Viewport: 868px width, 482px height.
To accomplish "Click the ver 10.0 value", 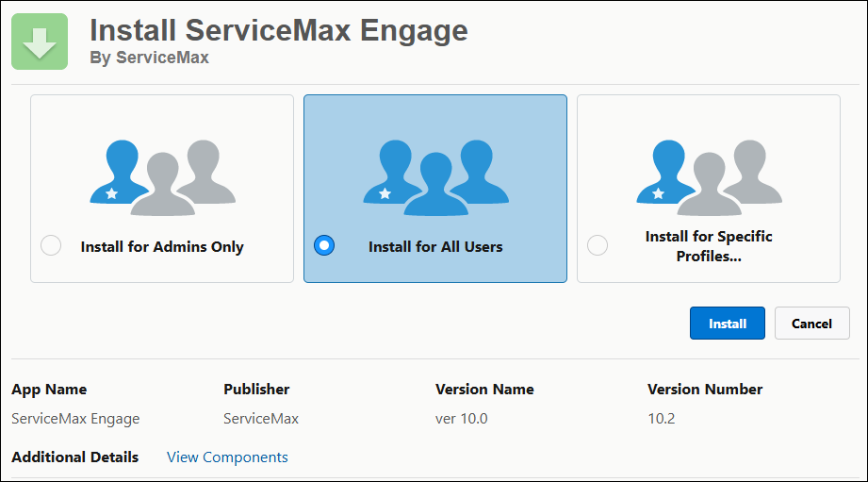I will (462, 418).
